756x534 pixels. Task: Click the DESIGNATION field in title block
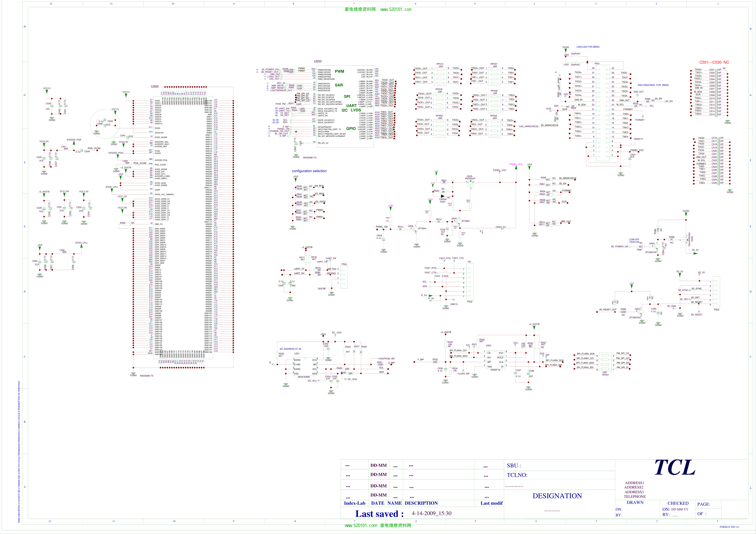(x=557, y=496)
